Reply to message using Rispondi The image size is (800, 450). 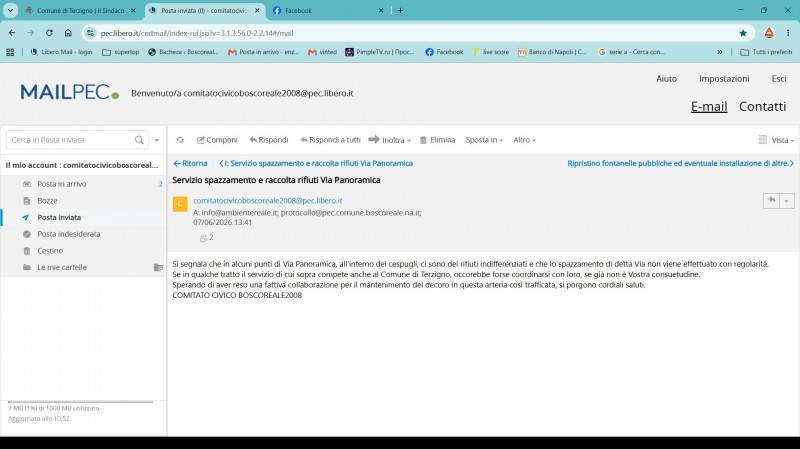point(269,140)
